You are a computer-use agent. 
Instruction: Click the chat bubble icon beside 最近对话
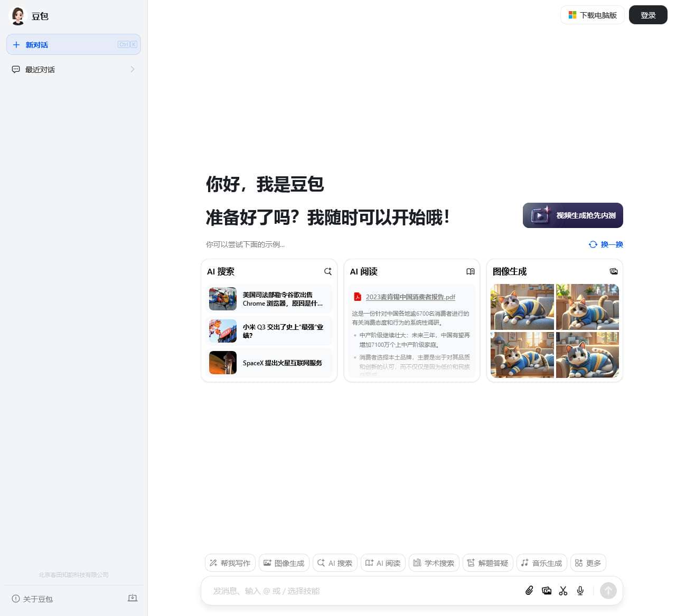point(16,69)
